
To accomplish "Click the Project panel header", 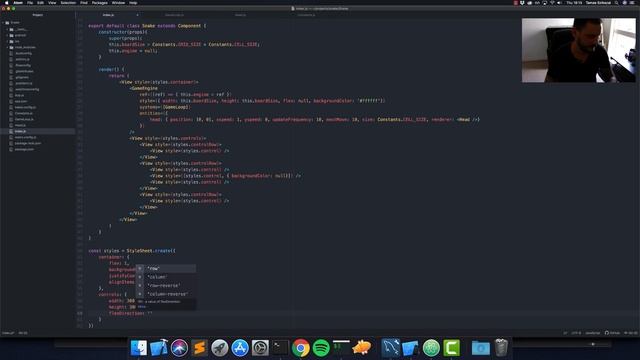I will coord(38,15).
